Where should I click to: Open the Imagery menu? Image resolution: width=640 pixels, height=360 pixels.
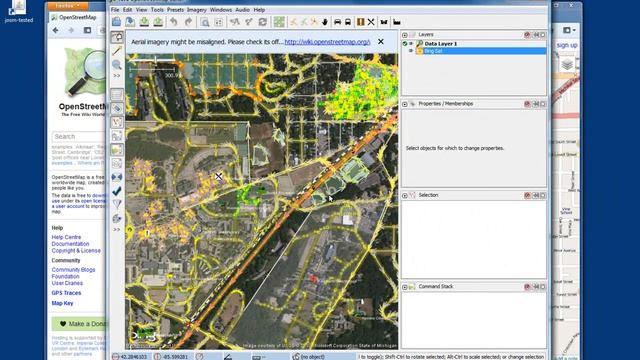(196, 10)
